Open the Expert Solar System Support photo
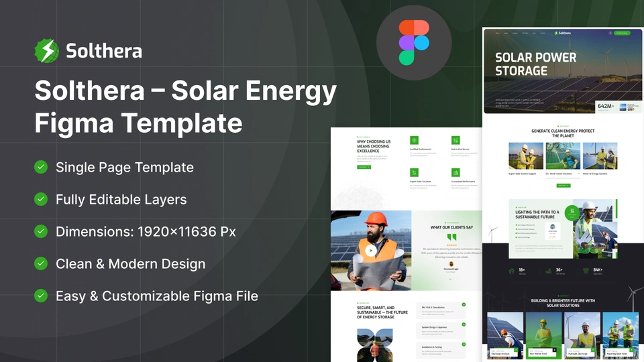This screenshot has height=362, width=644. coord(526,156)
